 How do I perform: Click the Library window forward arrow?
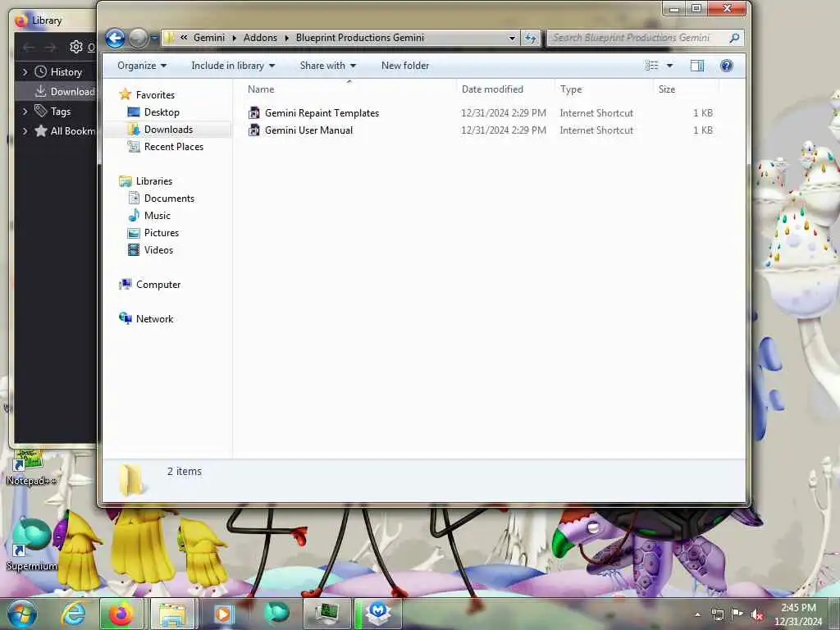tap(50, 48)
